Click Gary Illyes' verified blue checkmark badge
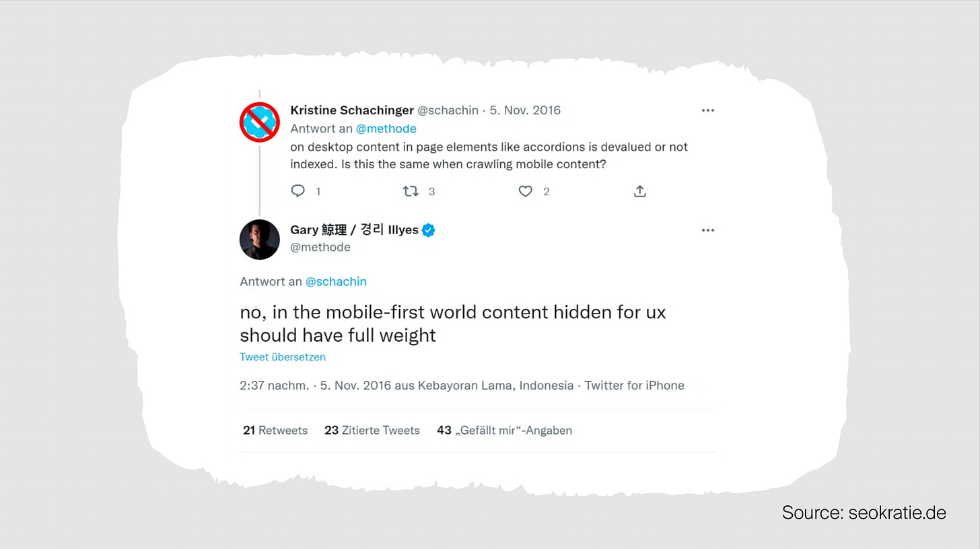 [428, 229]
